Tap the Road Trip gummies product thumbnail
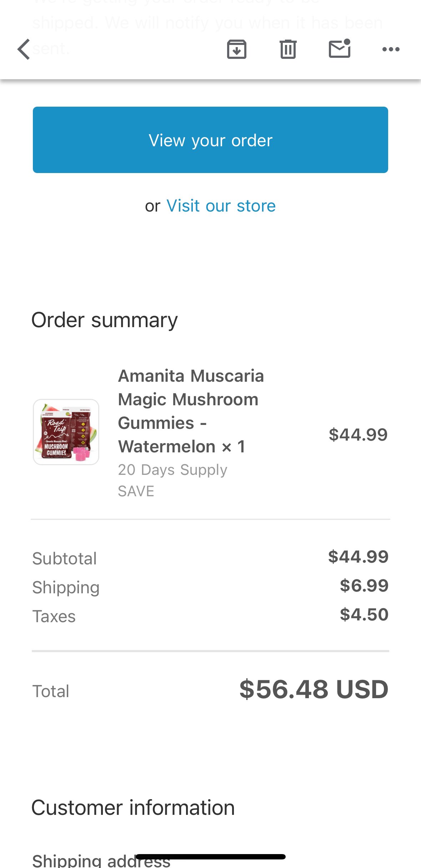Screen dimensions: 421x868 coord(66,432)
